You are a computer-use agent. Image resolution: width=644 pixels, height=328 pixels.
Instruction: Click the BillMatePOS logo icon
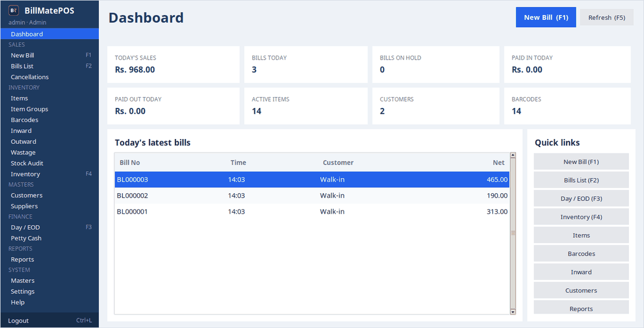click(x=14, y=11)
